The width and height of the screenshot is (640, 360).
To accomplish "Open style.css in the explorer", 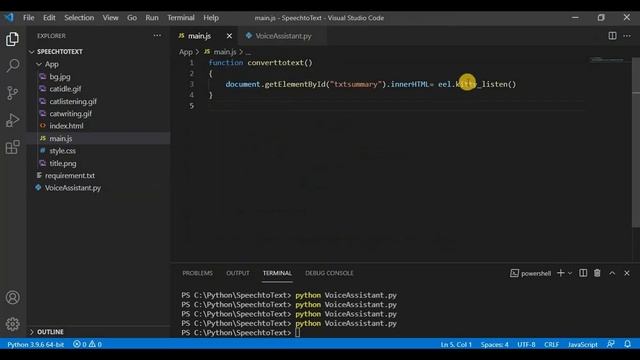I will 62,151.
